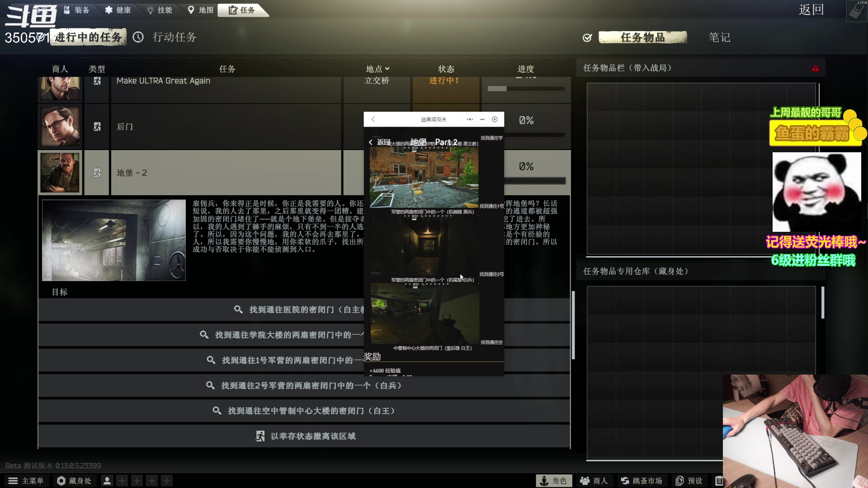Sort quests by 商人 column
This screenshot has width=868, height=488.
click(60, 69)
